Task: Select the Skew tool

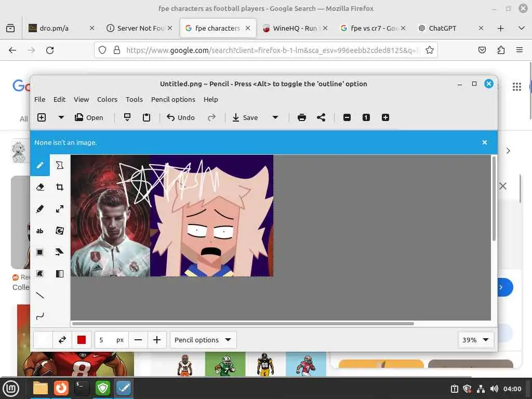Action: click(60, 252)
